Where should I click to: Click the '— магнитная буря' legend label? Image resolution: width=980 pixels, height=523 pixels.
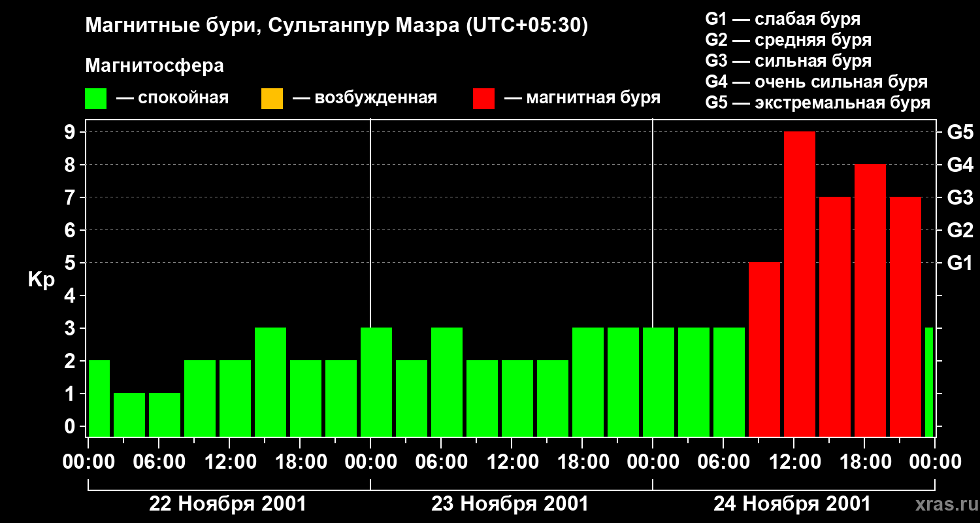coord(583,99)
